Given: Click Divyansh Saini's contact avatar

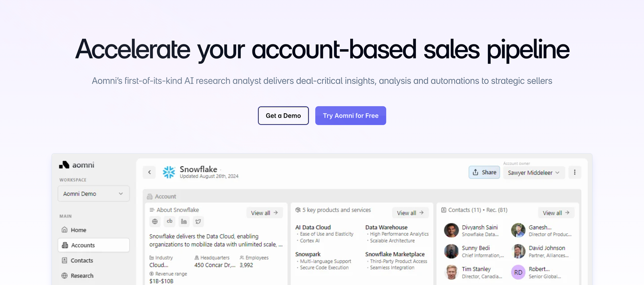Looking at the screenshot, I should (x=452, y=230).
